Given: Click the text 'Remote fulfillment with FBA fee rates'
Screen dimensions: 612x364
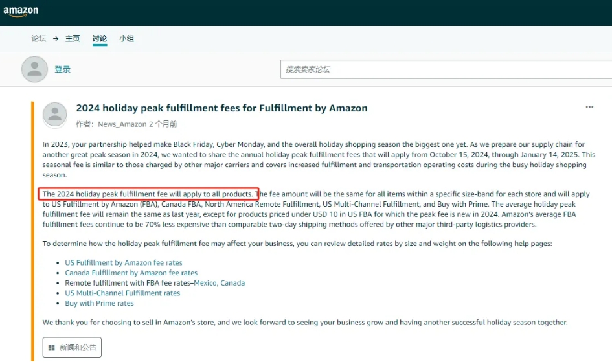Looking at the screenshot, I should (x=127, y=283).
